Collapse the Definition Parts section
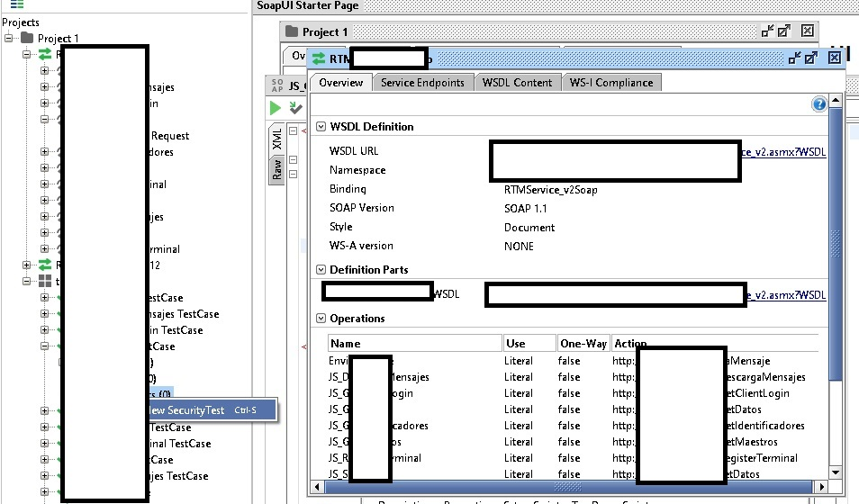Viewport: 859px width, 504px height. [321, 270]
